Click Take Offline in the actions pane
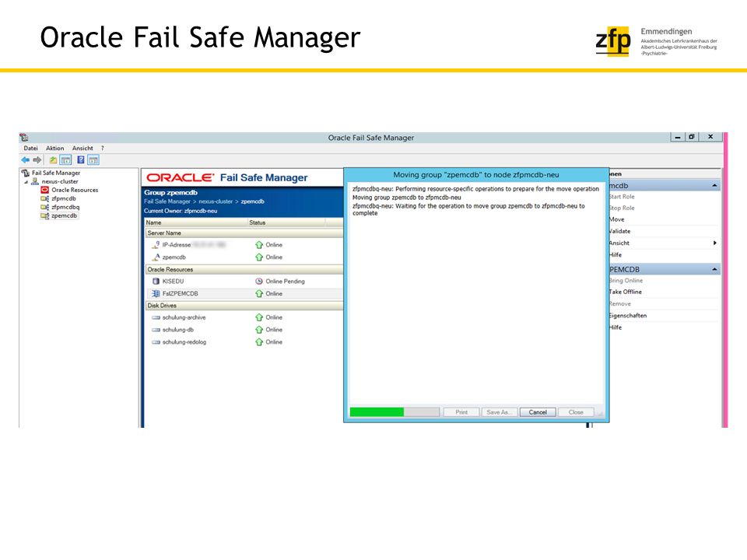 626,292
